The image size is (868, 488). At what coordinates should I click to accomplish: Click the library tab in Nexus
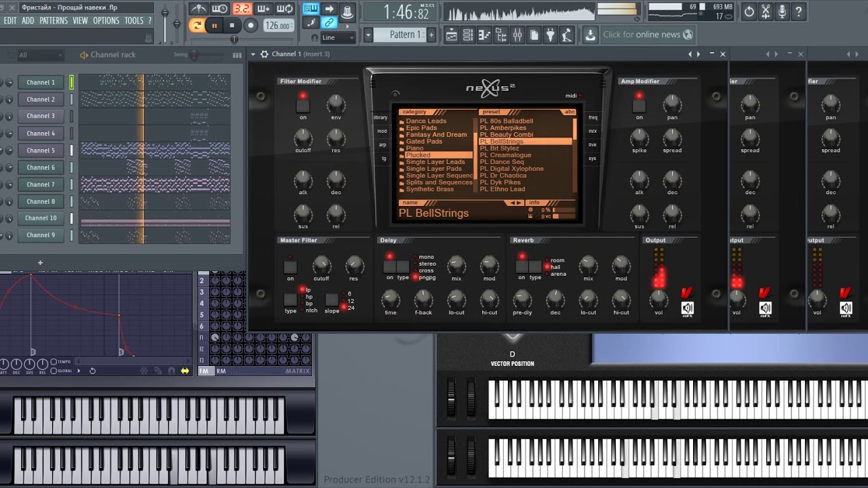click(380, 117)
